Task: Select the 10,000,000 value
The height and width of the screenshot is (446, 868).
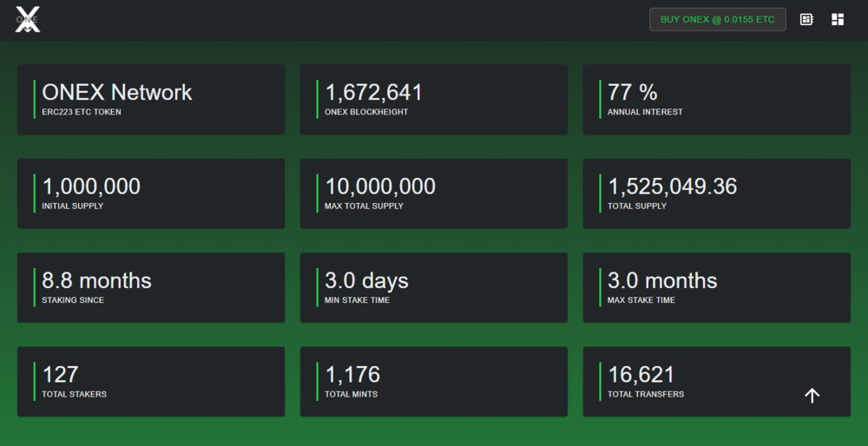Action: (380, 187)
